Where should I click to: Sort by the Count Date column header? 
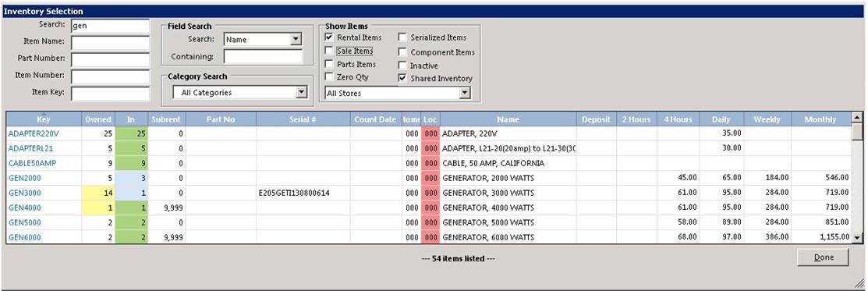coord(375,119)
